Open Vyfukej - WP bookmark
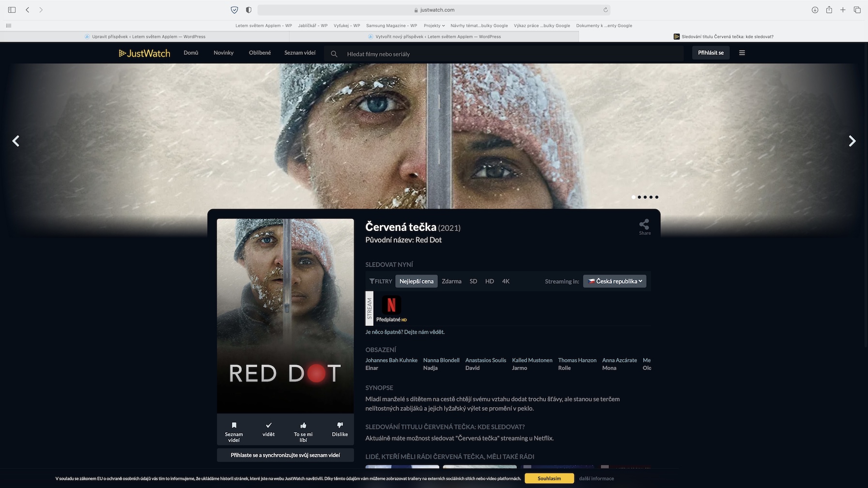 [347, 26]
